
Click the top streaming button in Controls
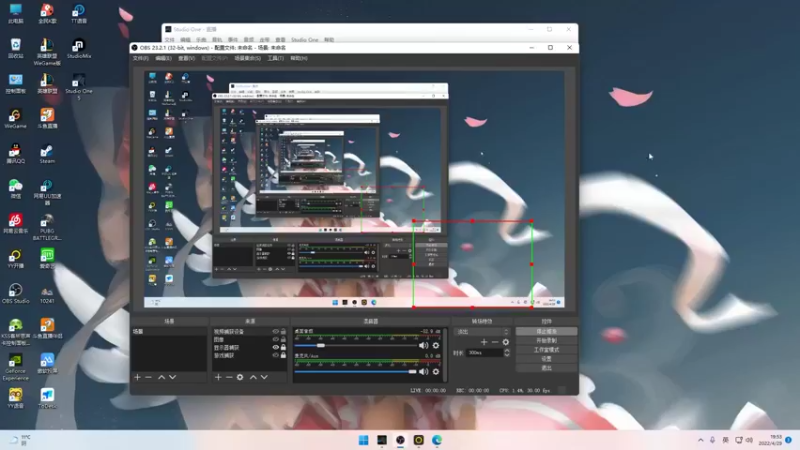coord(546,332)
